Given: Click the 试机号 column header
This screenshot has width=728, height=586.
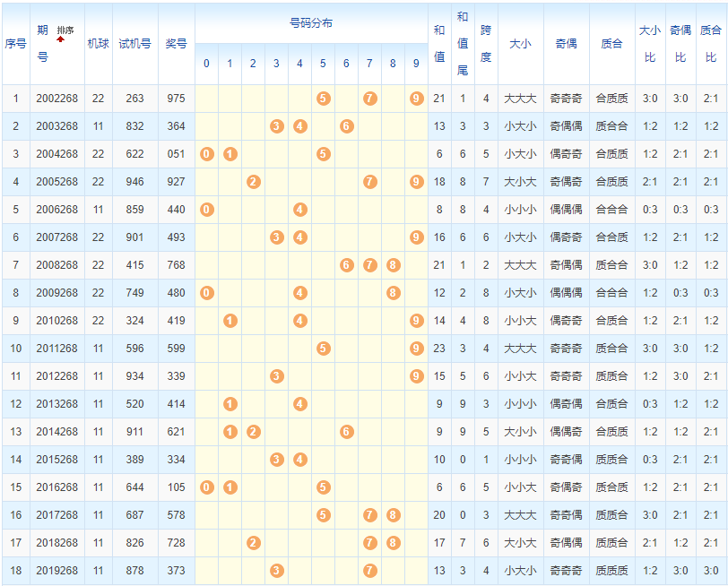Looking at the screenshot, I should [x=134, y=43].
